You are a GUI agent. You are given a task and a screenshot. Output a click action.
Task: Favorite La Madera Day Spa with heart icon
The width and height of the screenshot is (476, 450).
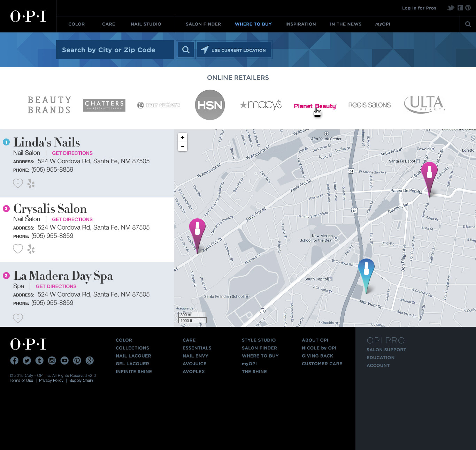coord(18,318)
